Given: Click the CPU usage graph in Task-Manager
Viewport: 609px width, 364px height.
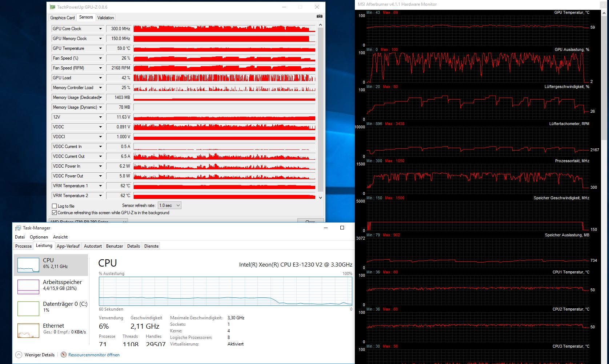Looking at the screenshot, I should (x=225, y=291).
